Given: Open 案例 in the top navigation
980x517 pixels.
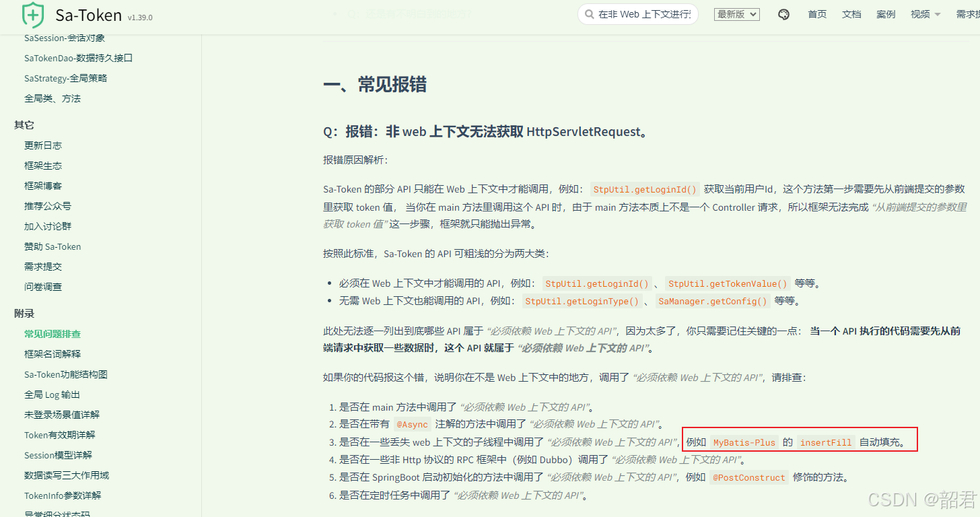Looking at the screenshot, I should pos(886,14).
